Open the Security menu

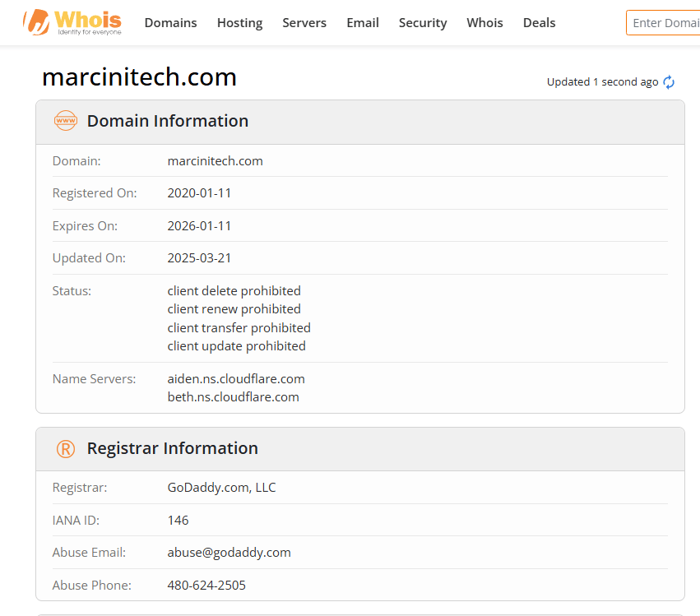pyautogui.click(x=423, y=23)
